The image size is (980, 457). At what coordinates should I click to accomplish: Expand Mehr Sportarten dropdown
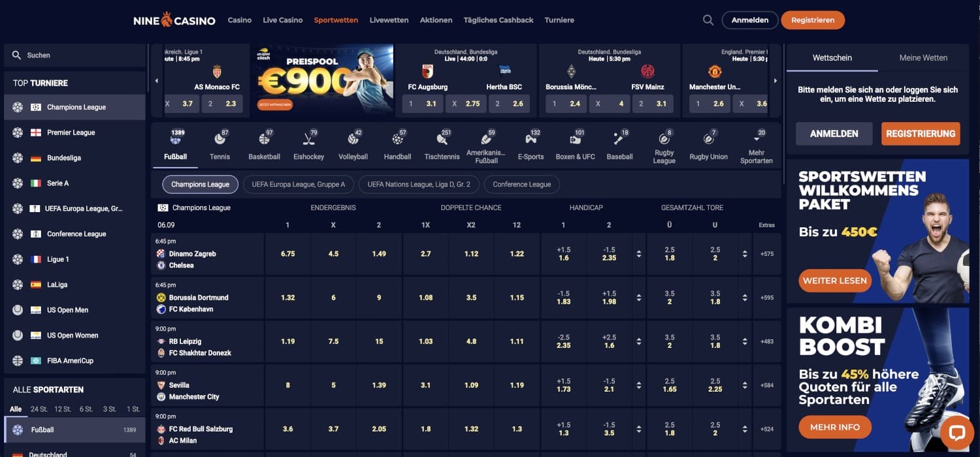point(757,146)
